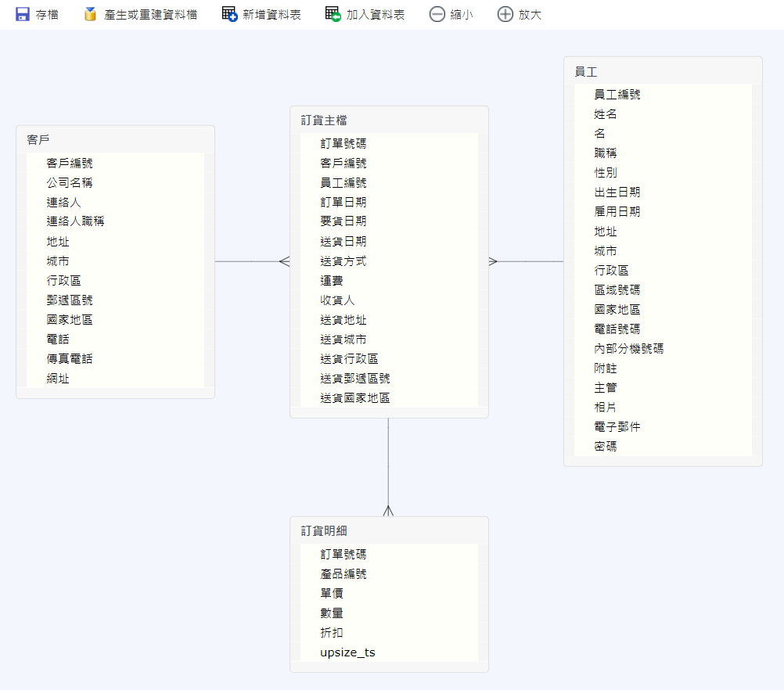Select 客戶編號 field in 客戶 table
This screenshot has height=690, width=784.
click(x=116, y=163)
